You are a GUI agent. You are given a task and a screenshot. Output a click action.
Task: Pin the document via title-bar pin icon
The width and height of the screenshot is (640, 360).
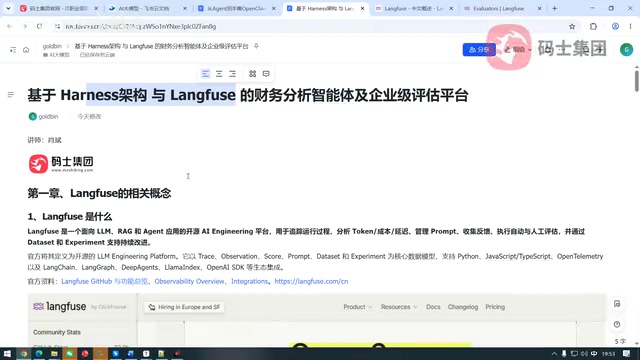click(256, 46)
